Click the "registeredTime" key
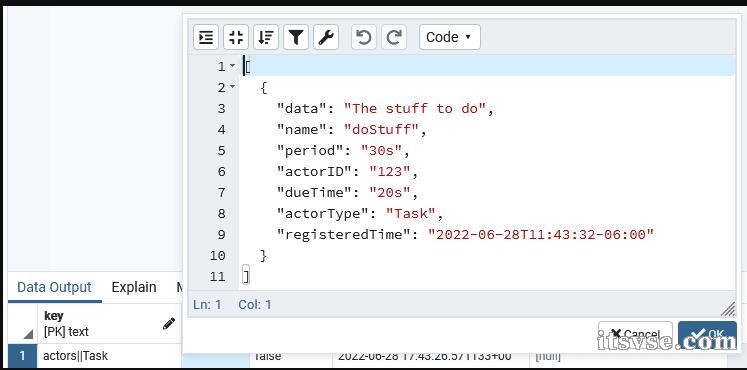Viewport: 747px width, 370px height. pyautogui.click(x=343, y=234)
